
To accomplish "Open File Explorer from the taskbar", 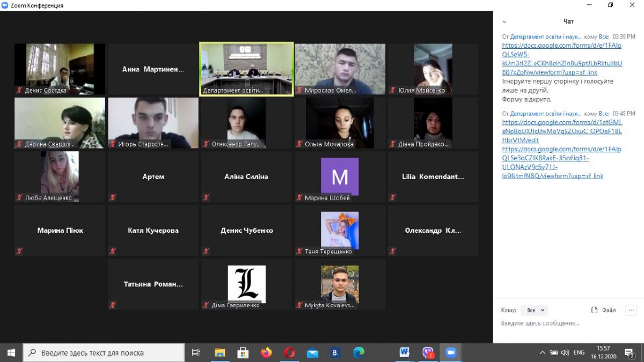I will [x=220, y=352].
